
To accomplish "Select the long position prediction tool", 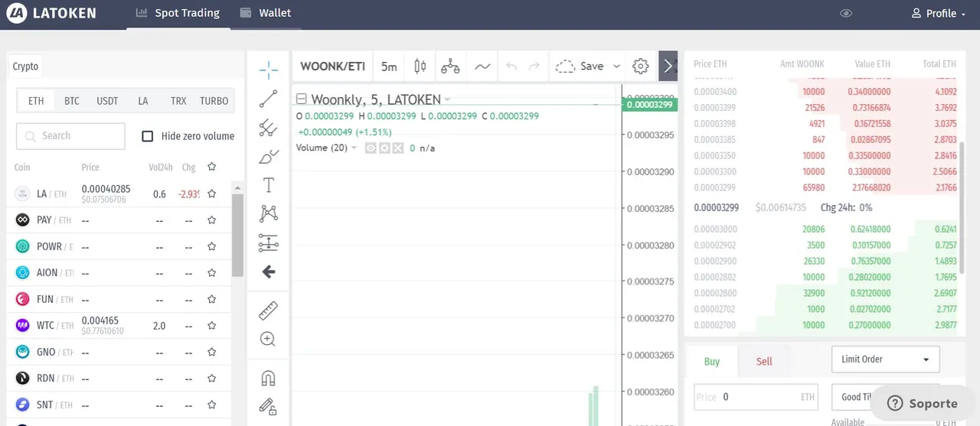I will [x=268, y=243].
